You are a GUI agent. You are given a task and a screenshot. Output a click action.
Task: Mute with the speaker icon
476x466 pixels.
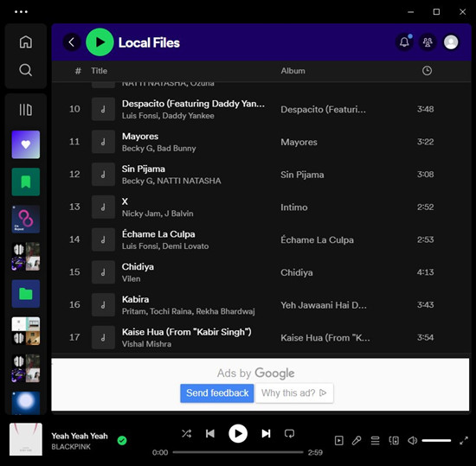click(x=412, y=441)
